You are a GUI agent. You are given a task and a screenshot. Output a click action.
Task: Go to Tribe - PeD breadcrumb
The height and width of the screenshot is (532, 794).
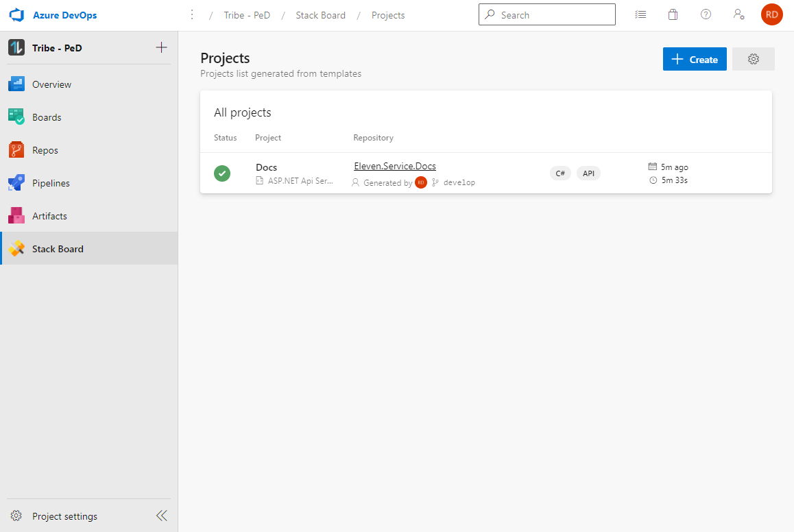247,15
